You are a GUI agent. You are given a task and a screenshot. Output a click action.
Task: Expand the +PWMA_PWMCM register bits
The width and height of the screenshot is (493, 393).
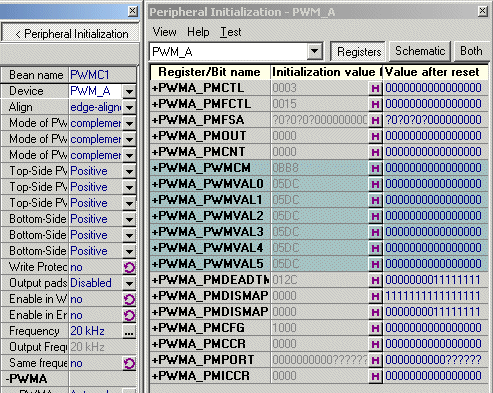click(x=155, y=168)
